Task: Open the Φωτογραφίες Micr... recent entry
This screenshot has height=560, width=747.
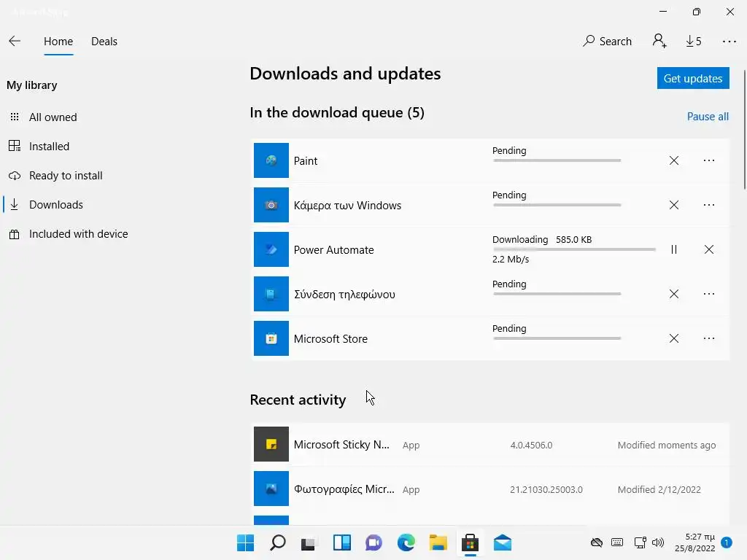Action: click(x=489, y=489)
